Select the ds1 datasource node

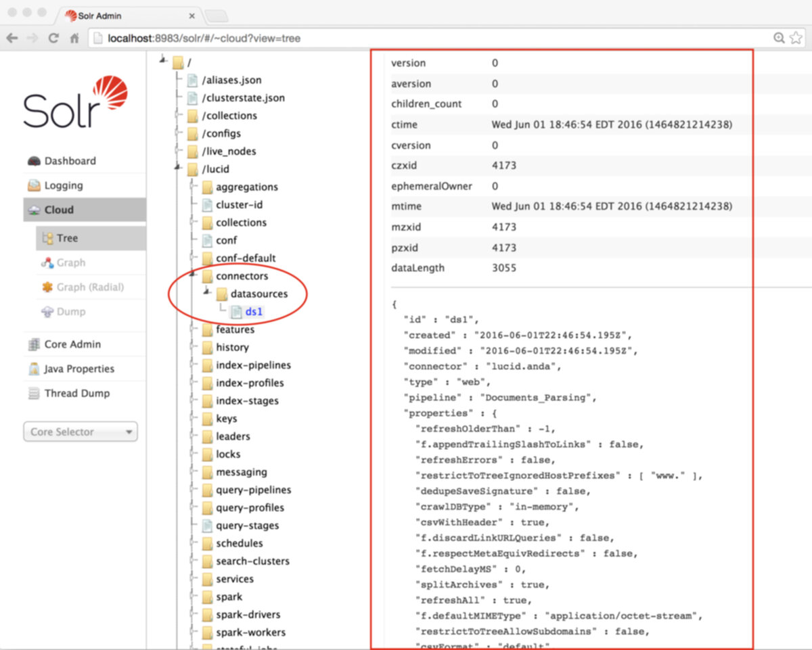point(254,311)
